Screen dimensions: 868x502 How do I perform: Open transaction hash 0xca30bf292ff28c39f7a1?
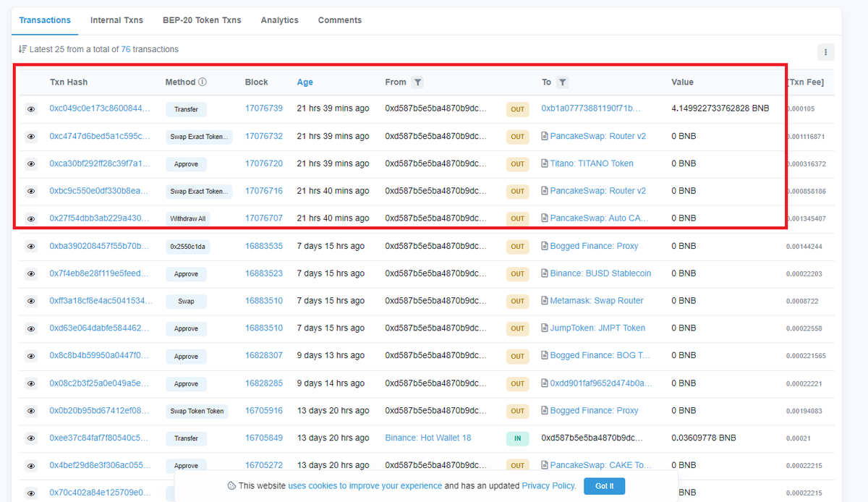(x=101, y=163)
